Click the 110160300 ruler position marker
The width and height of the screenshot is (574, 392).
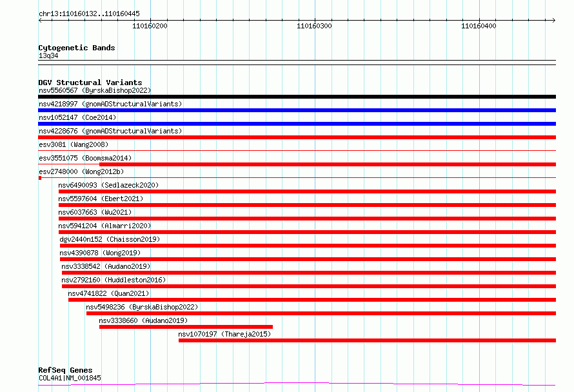[x=314, y=26]
